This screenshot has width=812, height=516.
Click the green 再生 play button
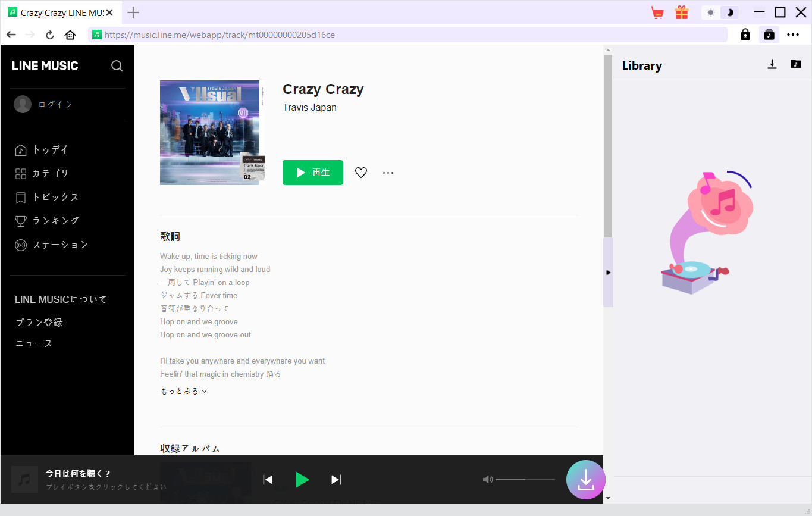313,173
